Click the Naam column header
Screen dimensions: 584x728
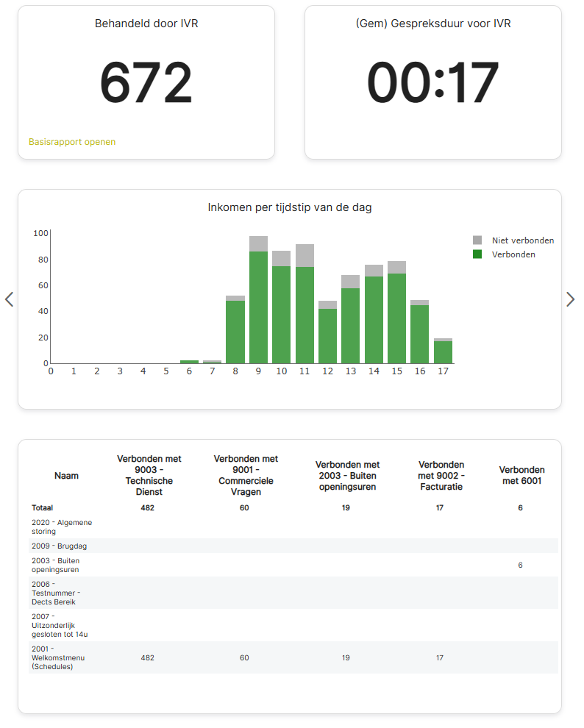click(66, 476)
